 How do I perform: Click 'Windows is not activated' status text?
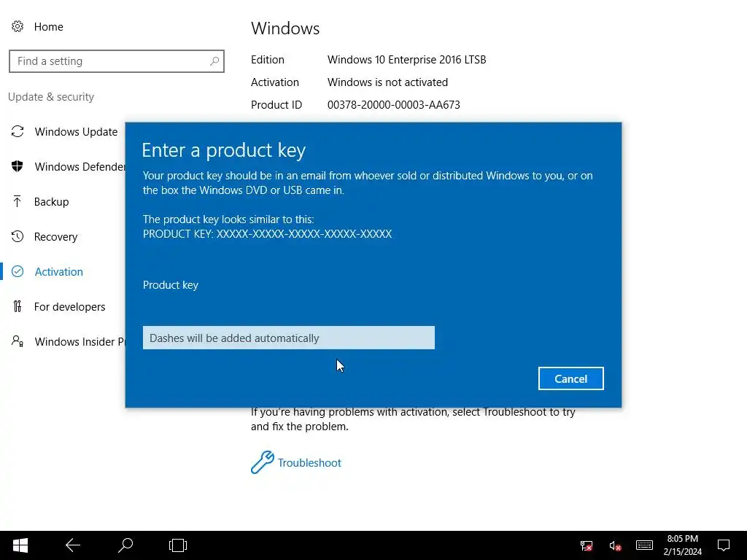point(387,82)
